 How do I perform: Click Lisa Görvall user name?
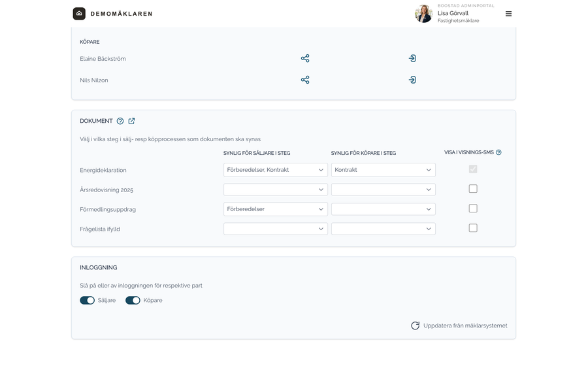click(453, 13)
